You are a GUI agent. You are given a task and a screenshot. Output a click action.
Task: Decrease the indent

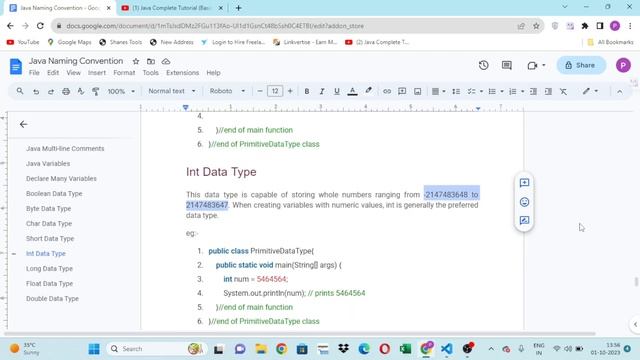coord(533,91)
